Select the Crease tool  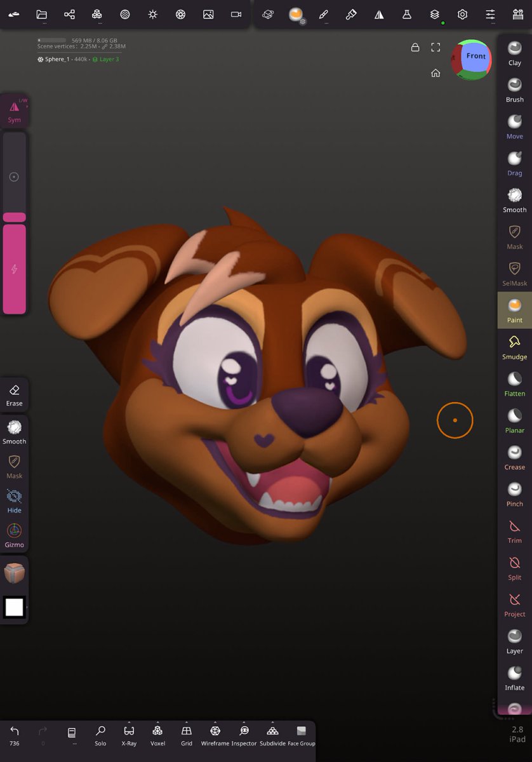[515, 458]
